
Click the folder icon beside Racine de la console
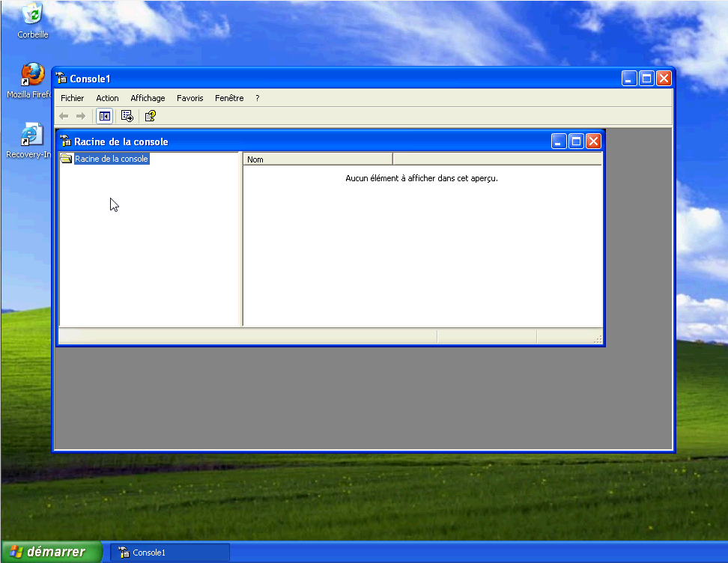click(66, 159)
